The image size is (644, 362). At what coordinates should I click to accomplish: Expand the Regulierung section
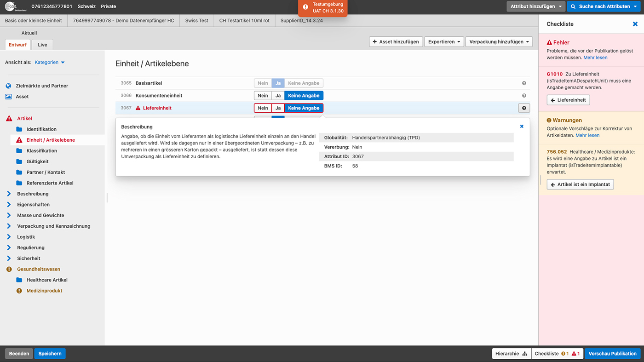(x=9, y=247)
